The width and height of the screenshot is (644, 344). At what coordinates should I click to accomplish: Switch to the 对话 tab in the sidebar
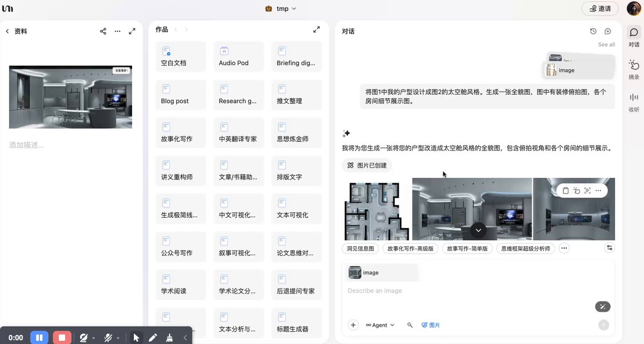(x=634, y=34)
